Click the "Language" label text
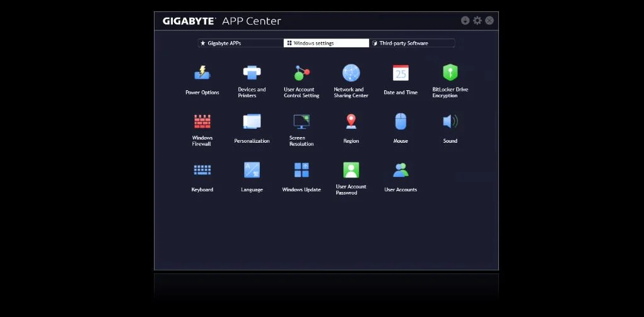Image resolution: width=644 pixels, height=317 pixels. tap(252, 189)
